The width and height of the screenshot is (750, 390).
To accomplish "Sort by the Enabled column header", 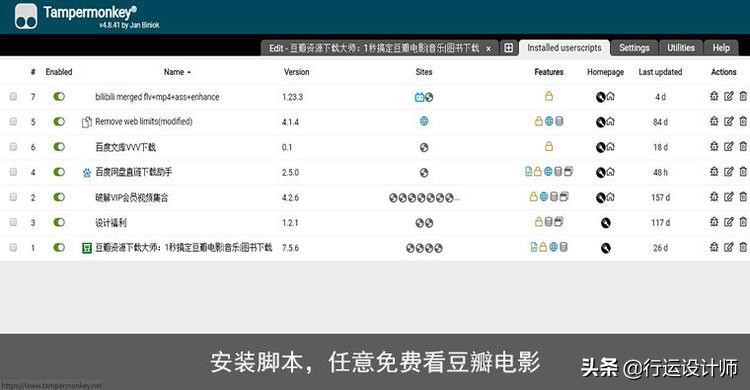I will (59, 72).
